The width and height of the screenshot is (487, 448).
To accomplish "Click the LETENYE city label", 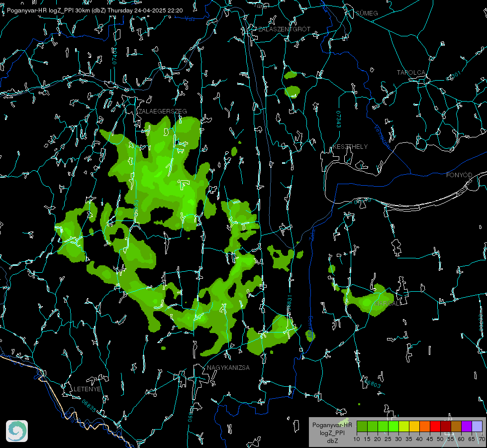I will coord(87,389).
